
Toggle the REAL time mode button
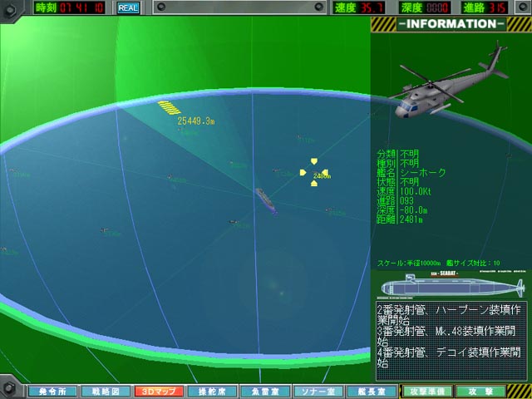[129, 7]
